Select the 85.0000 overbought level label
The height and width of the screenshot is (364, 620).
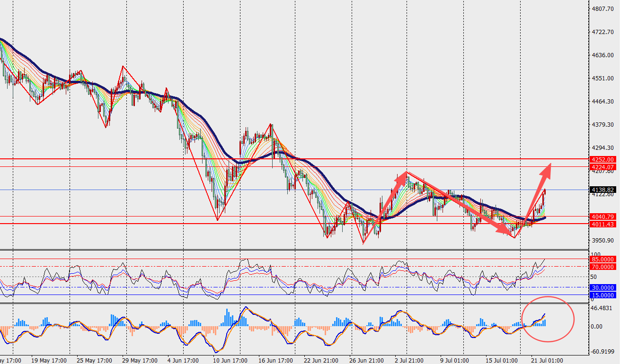tap(603, 259)
